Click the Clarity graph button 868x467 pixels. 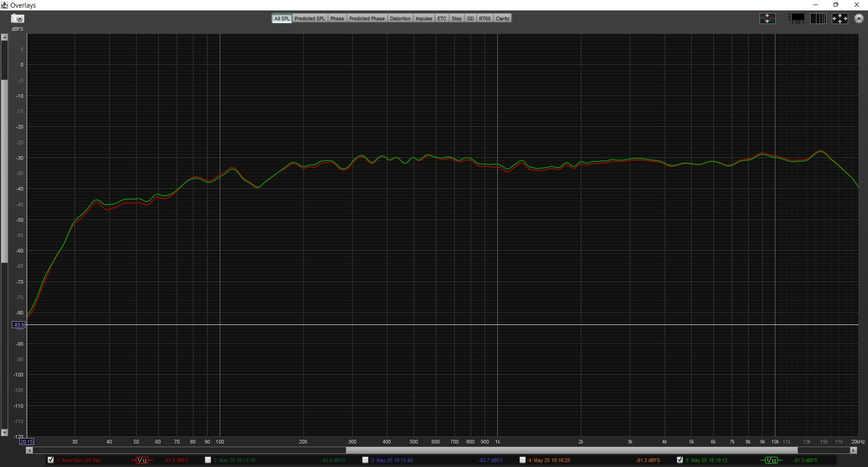click(x=502, y=19)
